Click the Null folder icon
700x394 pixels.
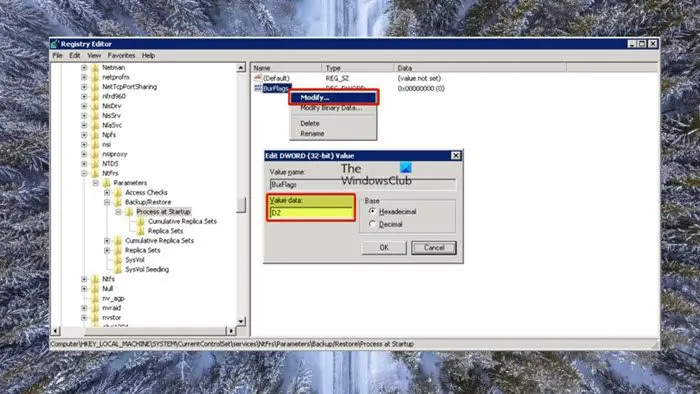[x=95, y=289]
